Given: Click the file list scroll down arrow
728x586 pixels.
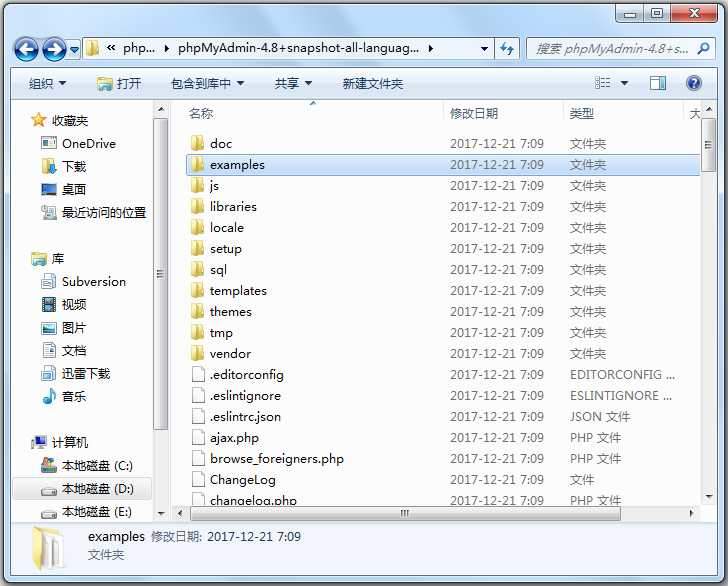Looking at the screenshot, I should click(x=708, y=497).
